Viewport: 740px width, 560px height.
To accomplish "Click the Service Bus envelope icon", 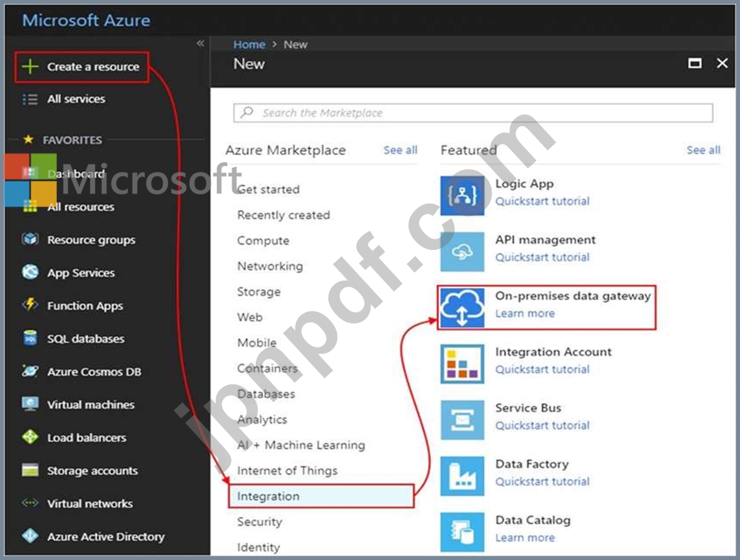I will tap(462, 419).
